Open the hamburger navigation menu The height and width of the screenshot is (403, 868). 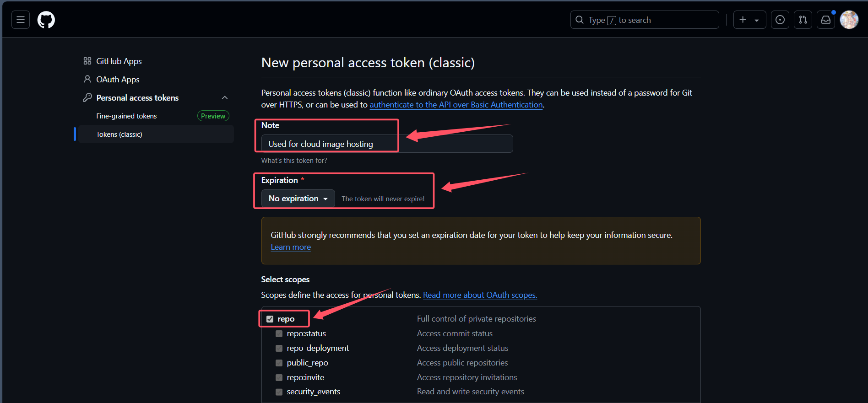[21, 20]
